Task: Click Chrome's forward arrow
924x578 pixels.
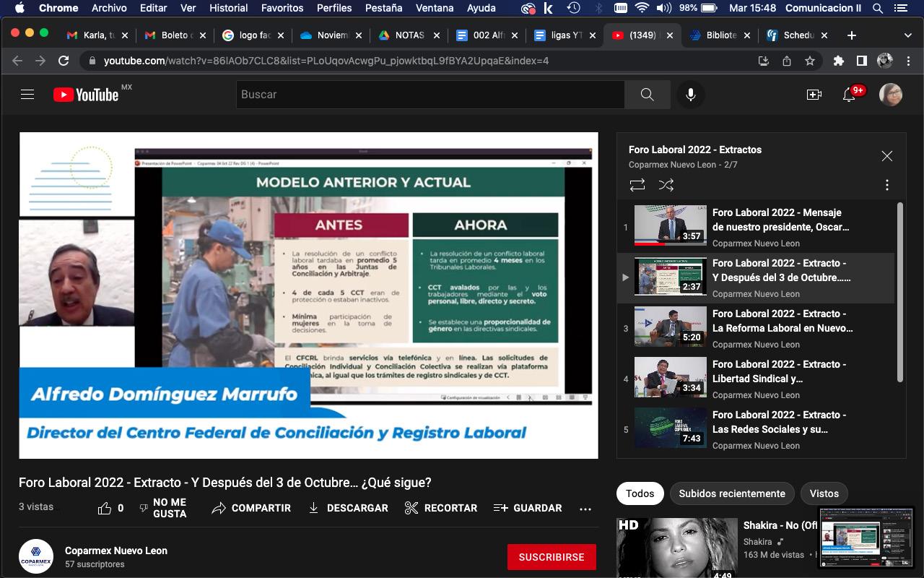Action: (40, 61)
